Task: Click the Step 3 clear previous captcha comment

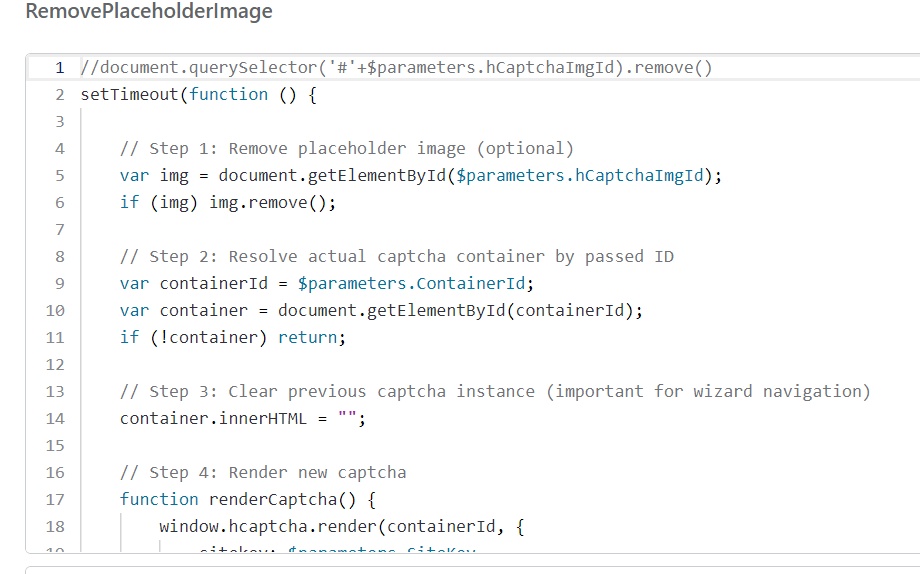Action: pos(495,392)
